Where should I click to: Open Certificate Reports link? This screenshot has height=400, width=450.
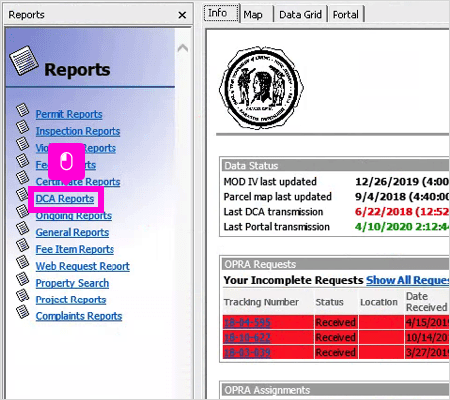pyautogui.click(x=78, y=182)
